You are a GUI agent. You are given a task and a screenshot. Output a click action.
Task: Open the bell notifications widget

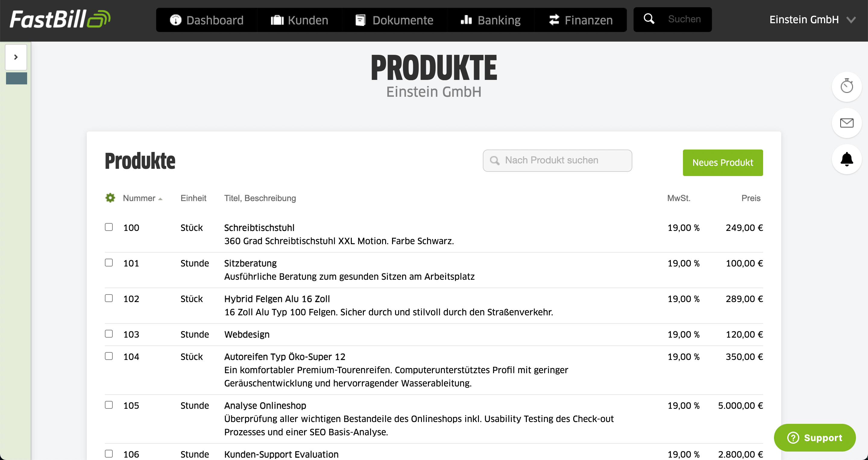tap(846, 159)
